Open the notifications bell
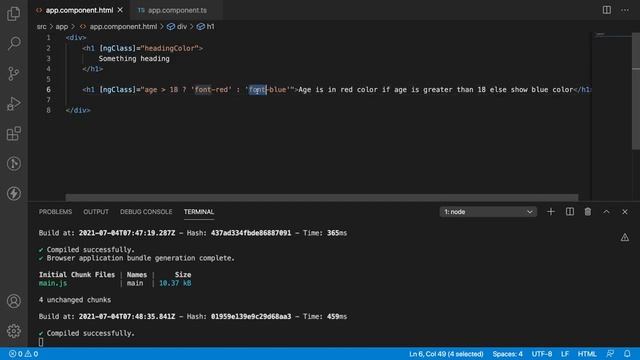Viewport: 640px width, 360px height. tap(627, 354)
